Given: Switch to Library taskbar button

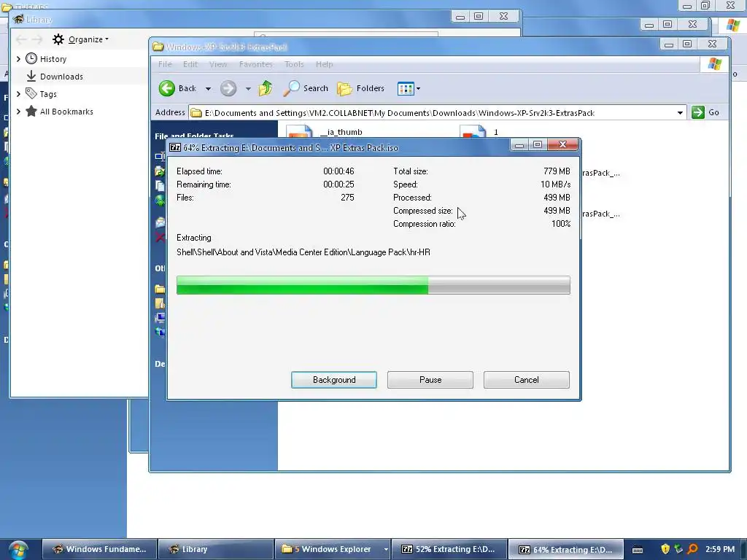Looking at the screenshot, I should pyautogui.click(x=216, y=549).
